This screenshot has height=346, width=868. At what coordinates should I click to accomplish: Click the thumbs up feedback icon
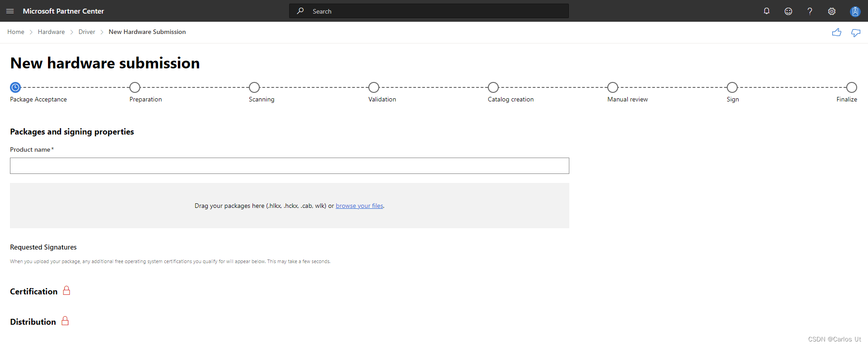click(837, 32)
